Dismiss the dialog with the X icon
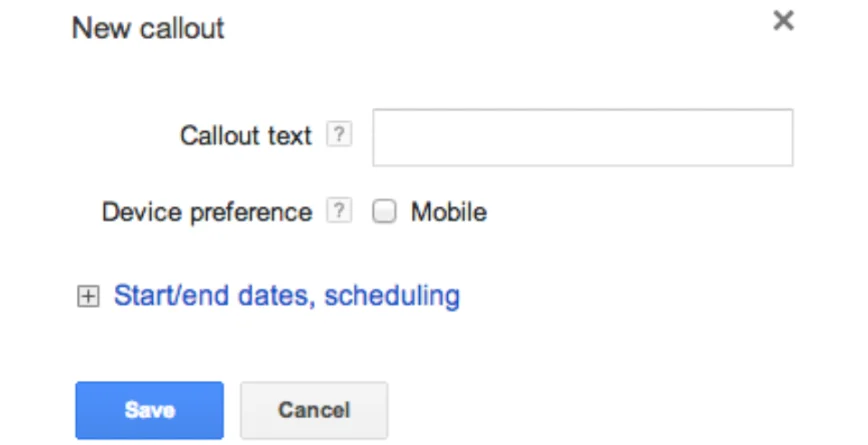 pyautogui.click(x=784, y=22)
